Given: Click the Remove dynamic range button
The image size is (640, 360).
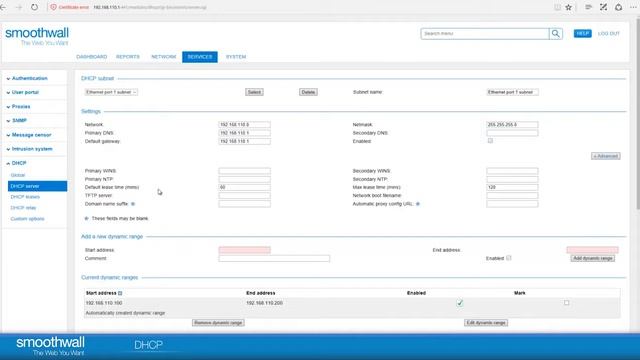Looking at the screenshot, I should click(x=218, y=323).
